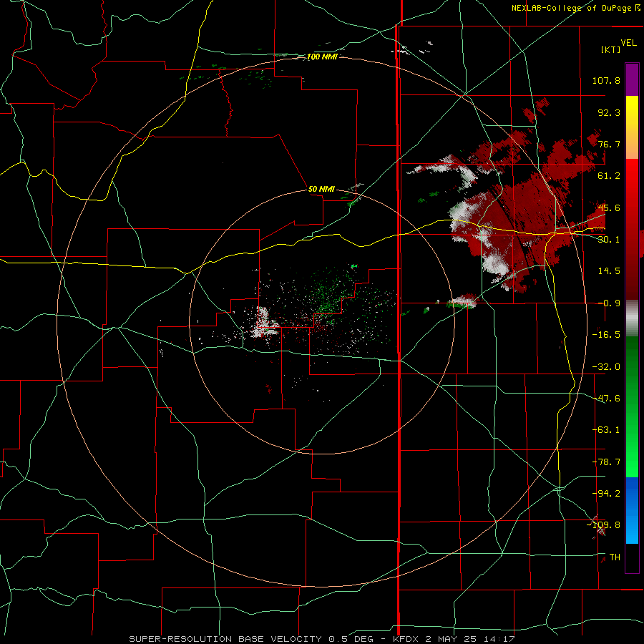
Task: Click the 100 NMI range ring label
Action: tap(322, 57)
